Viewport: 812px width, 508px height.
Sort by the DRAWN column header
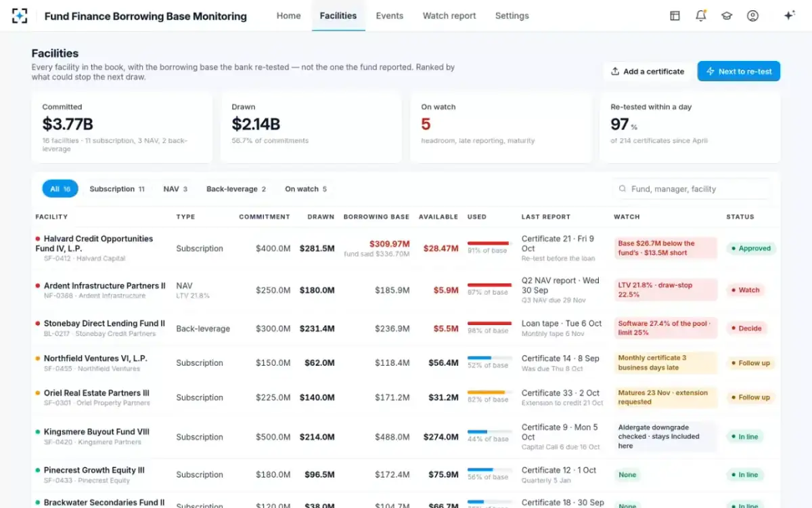coord(321,217)
